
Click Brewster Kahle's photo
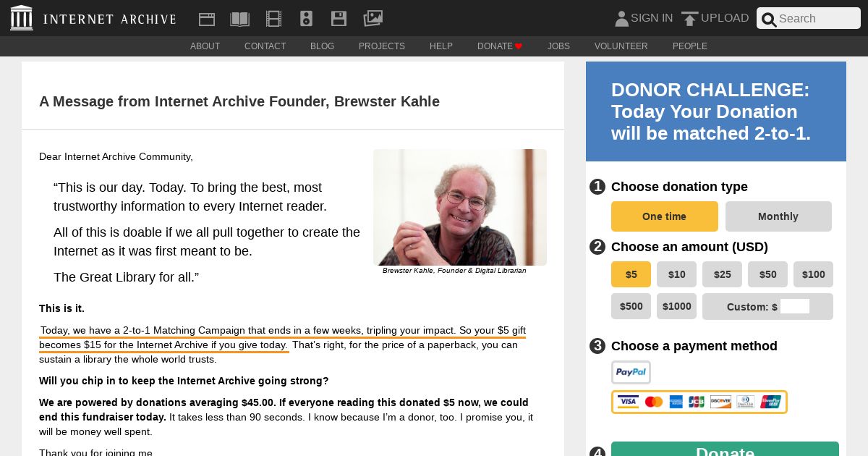(x=460, y=207)
